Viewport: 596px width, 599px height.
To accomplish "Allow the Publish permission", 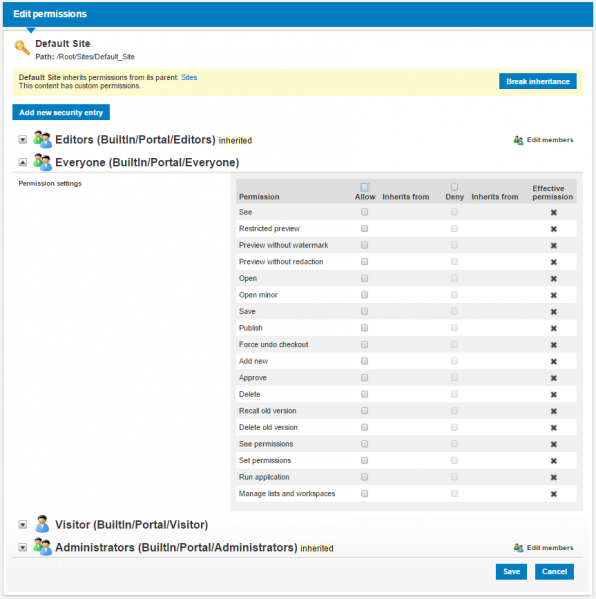I will (x=364, y=328).
